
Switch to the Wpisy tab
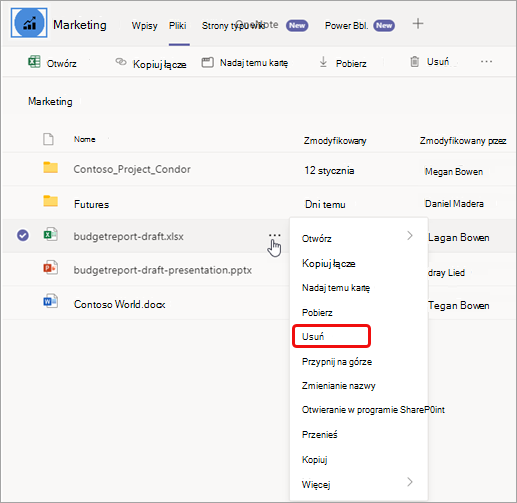pyautogui.click(x=144, y=26)
